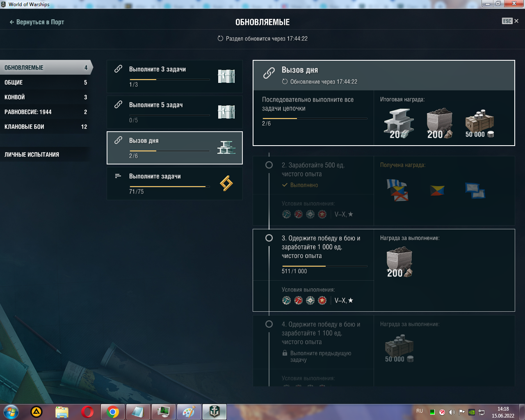
Task: Click steel reward icon on Вызов дня card
Action: pos(226,148)
